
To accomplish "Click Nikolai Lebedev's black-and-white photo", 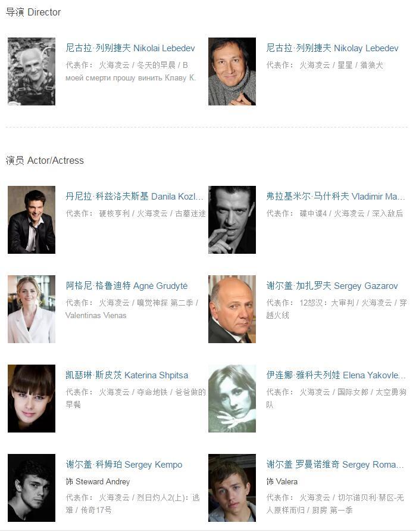I will point(32,71).
